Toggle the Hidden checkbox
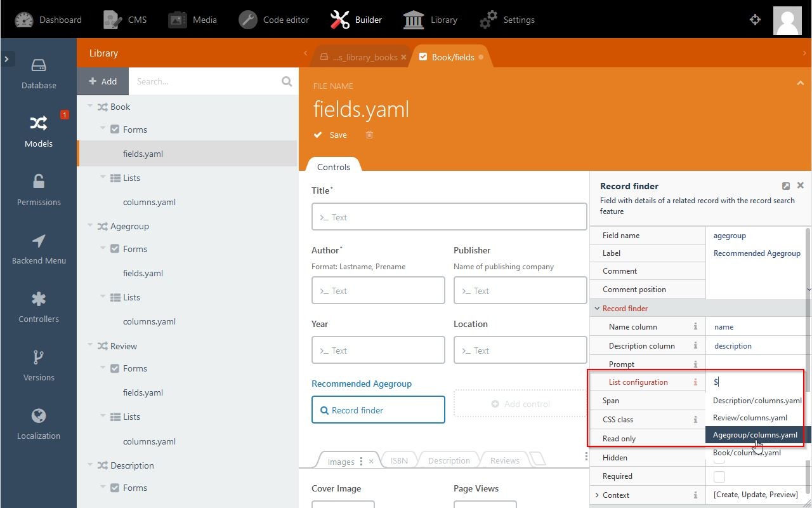 pyautogui.click(x=719, y=458)
